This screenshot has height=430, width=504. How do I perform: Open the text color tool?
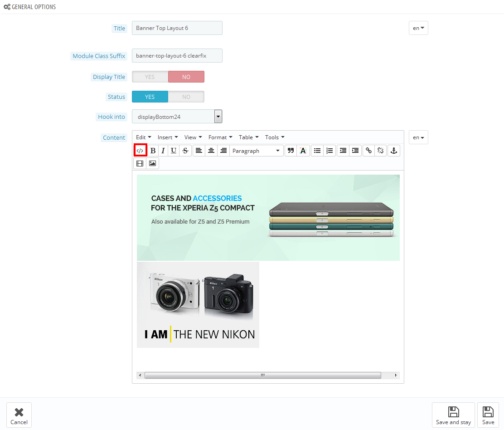[x=303, y=151]
